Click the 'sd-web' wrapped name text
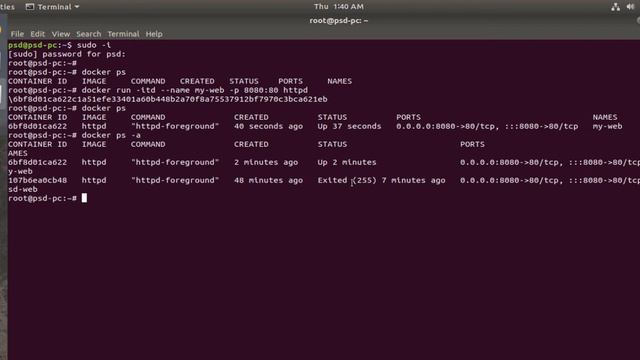Screen dimensions: 640x360 23,189
